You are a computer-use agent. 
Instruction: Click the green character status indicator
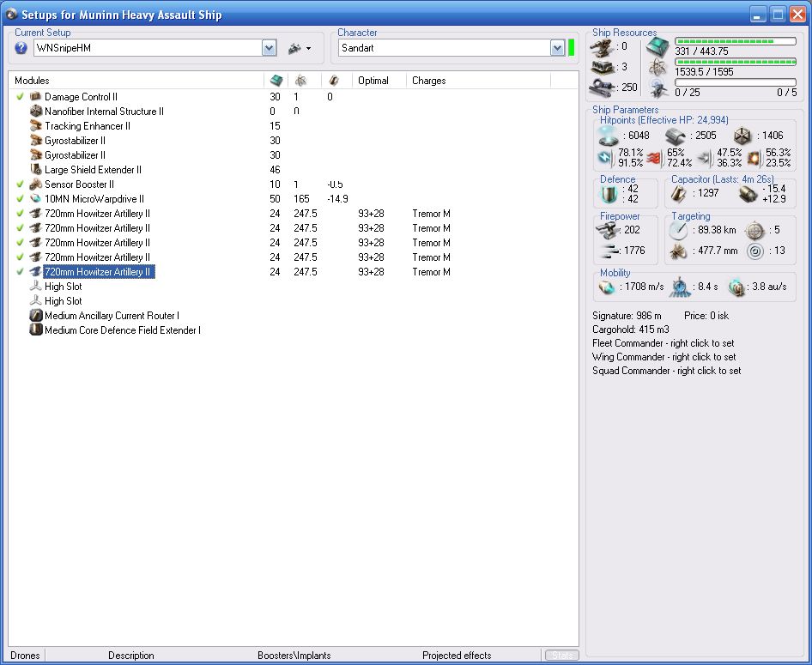[571, 47]
